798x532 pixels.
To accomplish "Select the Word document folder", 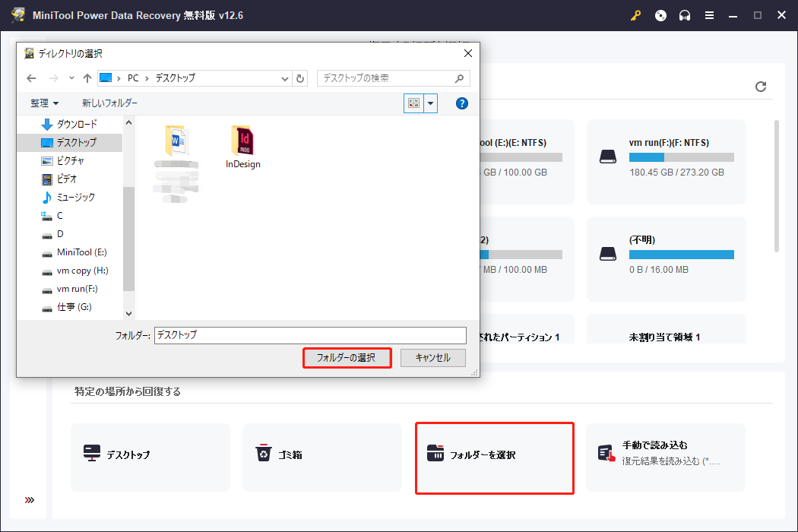I will pyautogui.click(x=176, y=163).
